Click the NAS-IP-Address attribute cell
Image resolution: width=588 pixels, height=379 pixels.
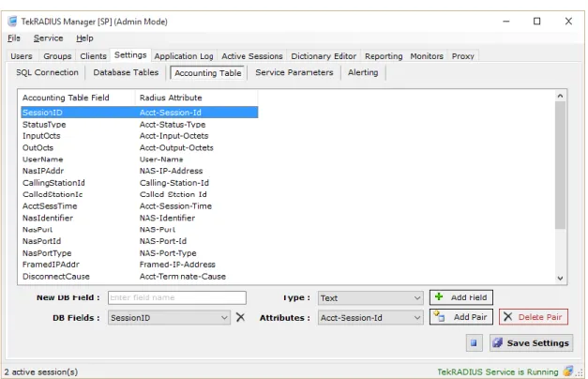171,171
